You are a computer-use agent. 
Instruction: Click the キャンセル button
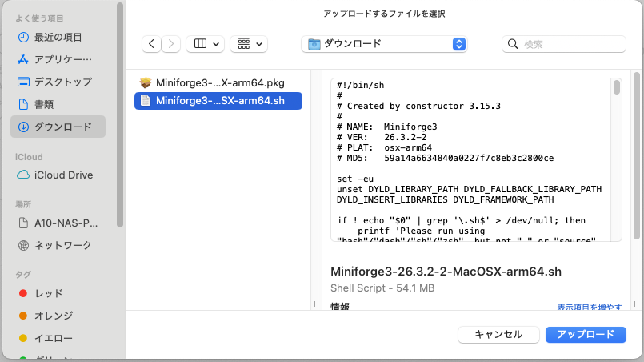tap(498, 335)
